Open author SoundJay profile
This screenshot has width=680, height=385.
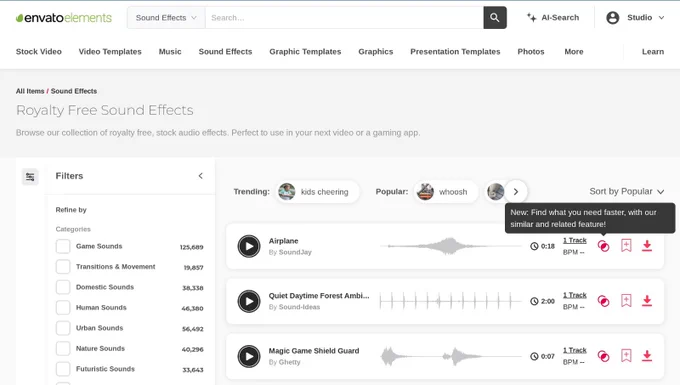pos(295,252)
